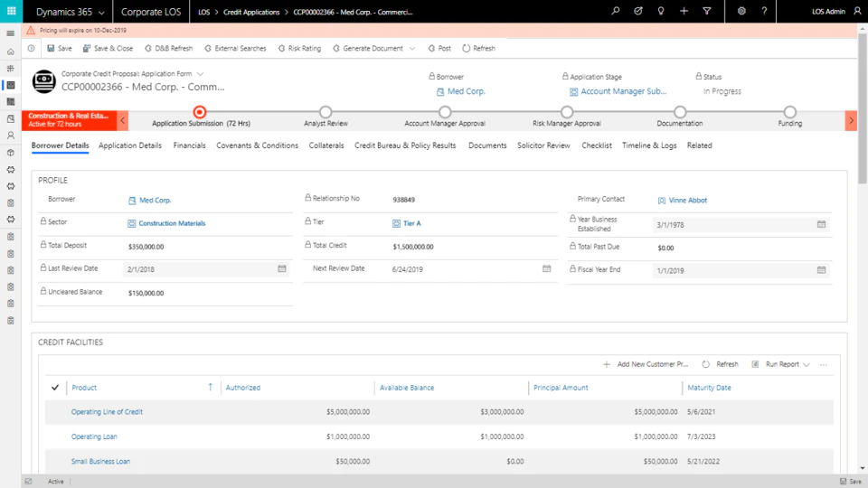This screenshot has width=868, height=488.
Task: Open the settings gear icon
Action: click(x=741, y=11)
